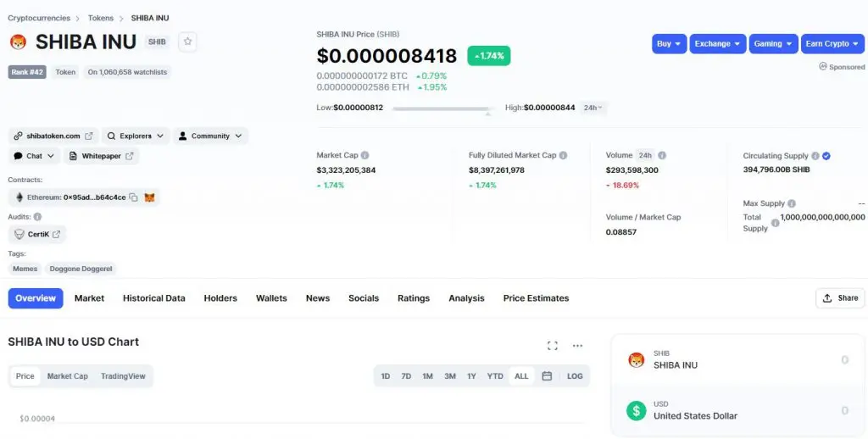Switch chart to TradingView

pyautogui.click(x=123, y=376)
